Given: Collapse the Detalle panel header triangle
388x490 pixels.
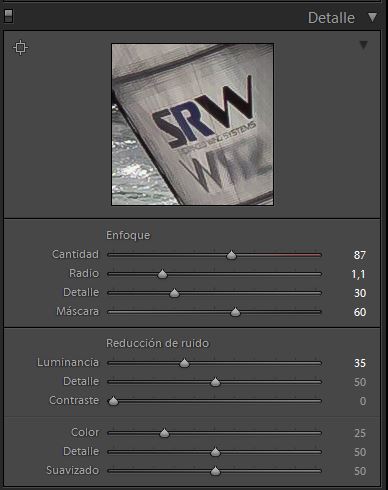Looking at the screenshot, I should click(x=373, y=17).
